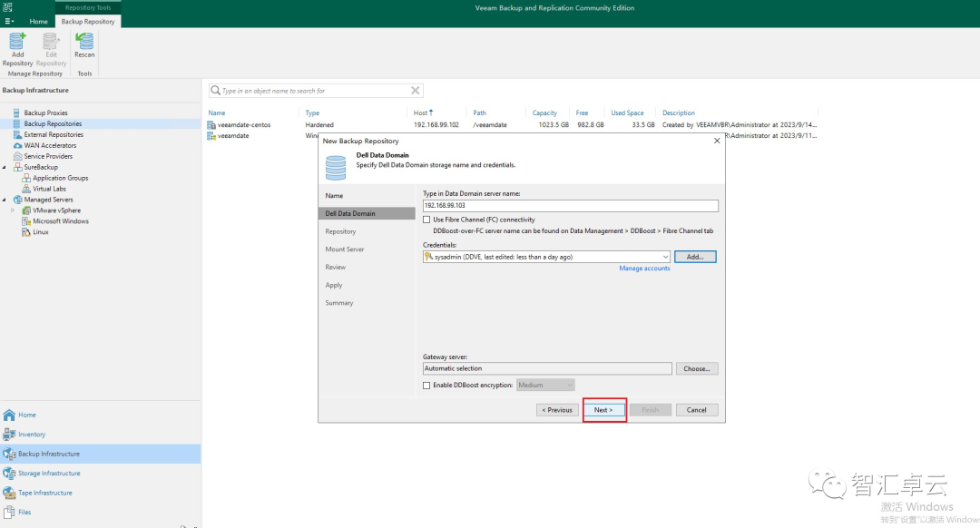Open the main application menu button

coord(9,21)
